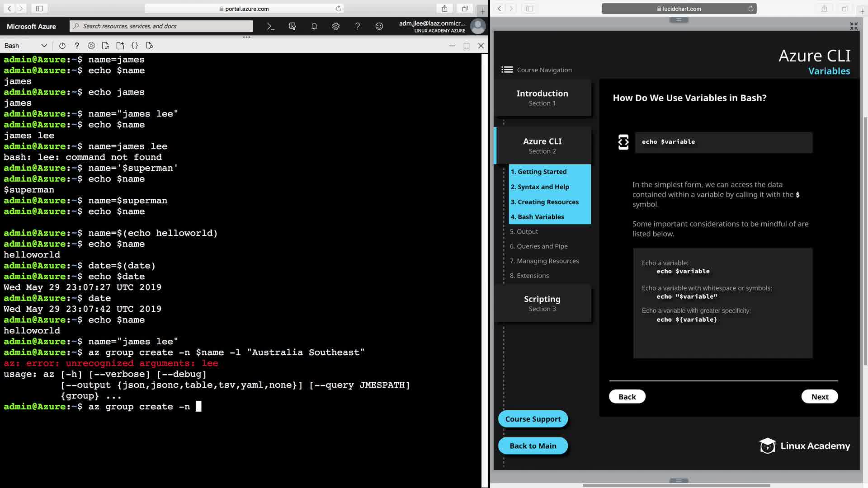The height and width of the screenshot is (488, 868).
Task: Expand the Scripting Section 3 panel
Action: coord(542,303)
